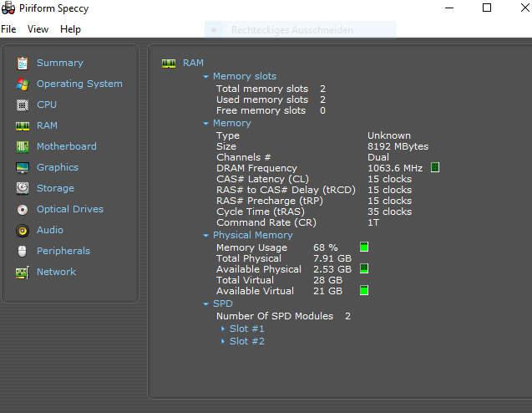
Task: Click the 1063.6 MHz frequency value
Action: tap(395, 169)
